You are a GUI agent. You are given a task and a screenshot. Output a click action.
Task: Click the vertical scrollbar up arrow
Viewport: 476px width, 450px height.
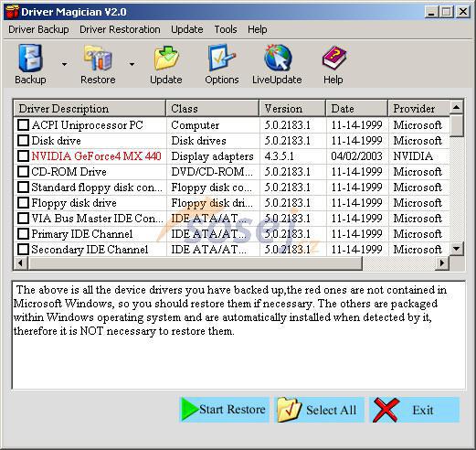click(x=456, y=107)
